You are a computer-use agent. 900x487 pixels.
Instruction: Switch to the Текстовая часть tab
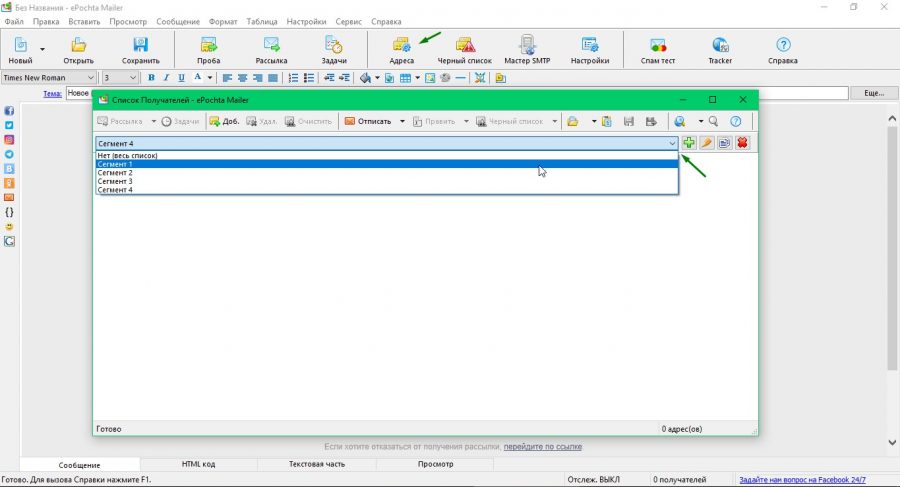click(317, 464)
